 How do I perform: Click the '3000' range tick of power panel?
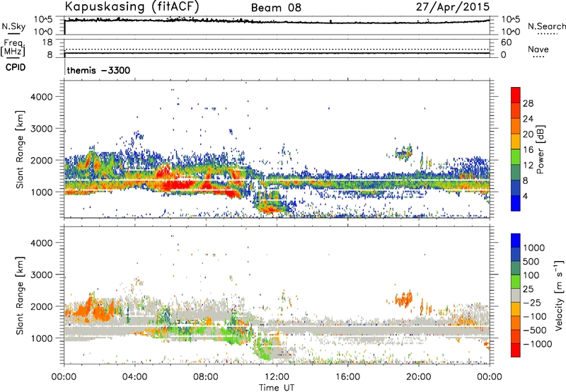pos(42,129)
